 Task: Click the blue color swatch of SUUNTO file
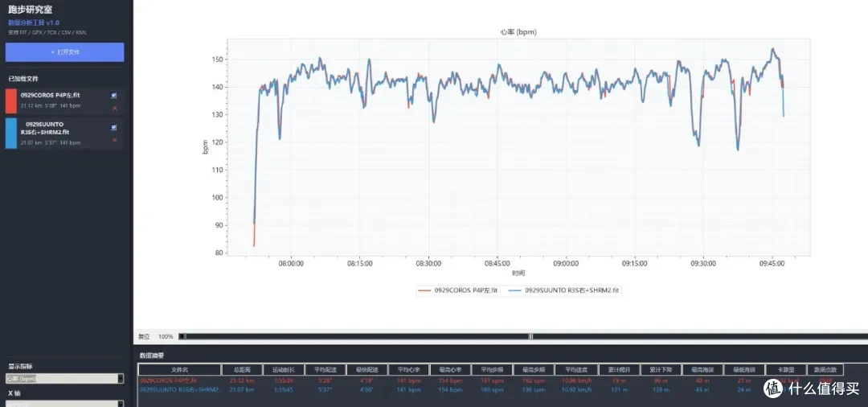pos(11,133)
